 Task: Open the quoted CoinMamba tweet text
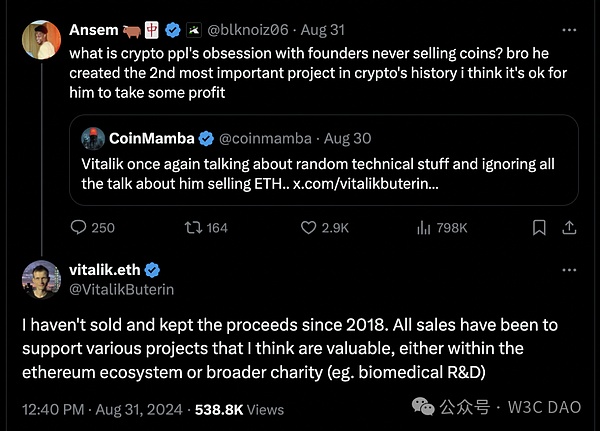tap(300, 171)
